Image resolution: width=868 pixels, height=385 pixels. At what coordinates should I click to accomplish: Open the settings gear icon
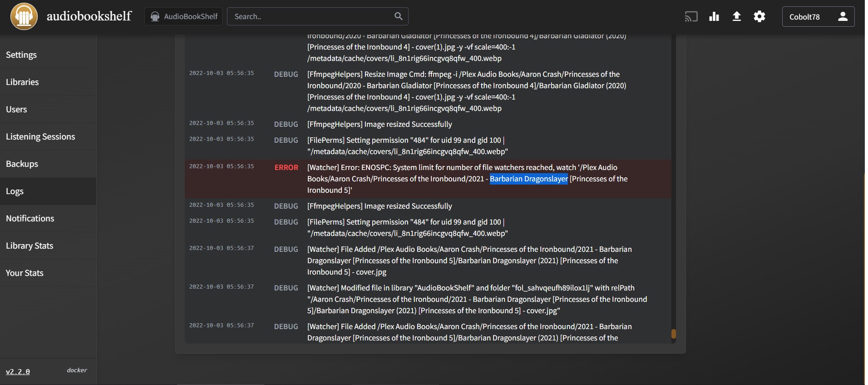coord(759,17)
